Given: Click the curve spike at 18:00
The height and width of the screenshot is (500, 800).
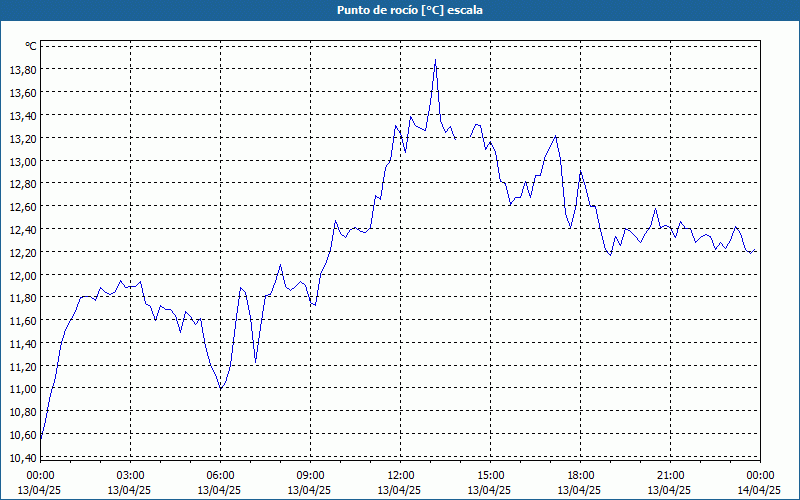Looking at the screenshot, I should tap(581, 172).
